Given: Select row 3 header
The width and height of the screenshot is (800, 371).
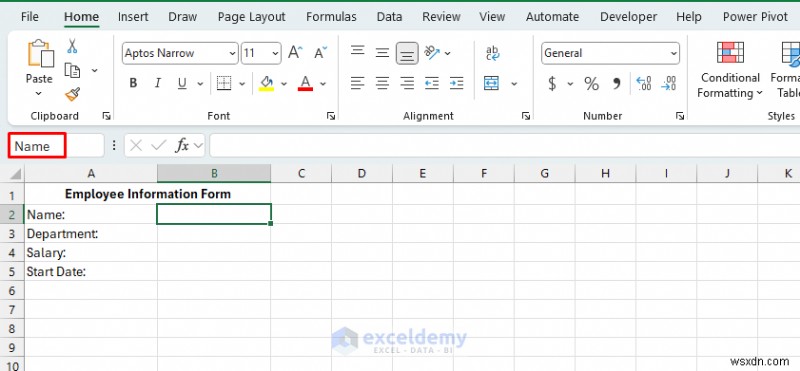Looking at the screenshot, I should (x=12, y=234).
